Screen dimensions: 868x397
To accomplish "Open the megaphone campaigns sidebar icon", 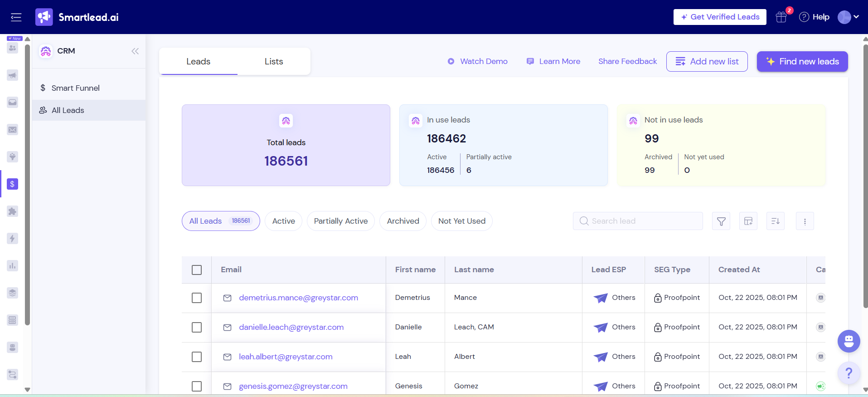I will (x=13, y=75).
